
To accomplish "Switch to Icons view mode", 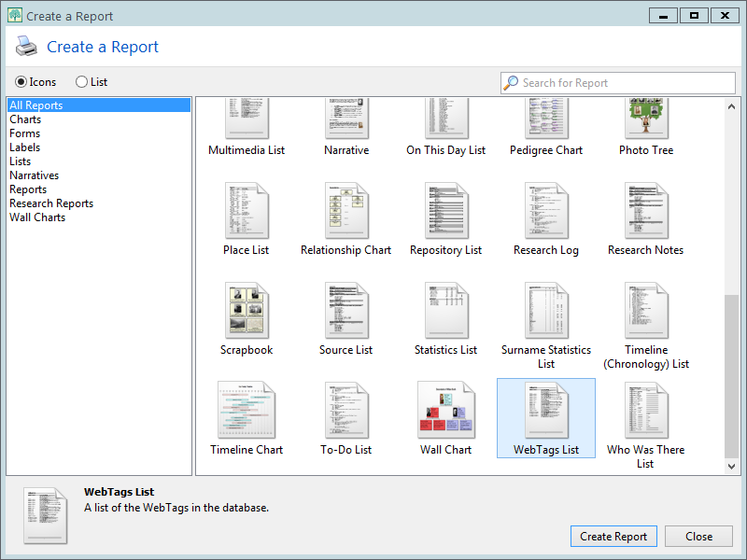I will 21,82.
